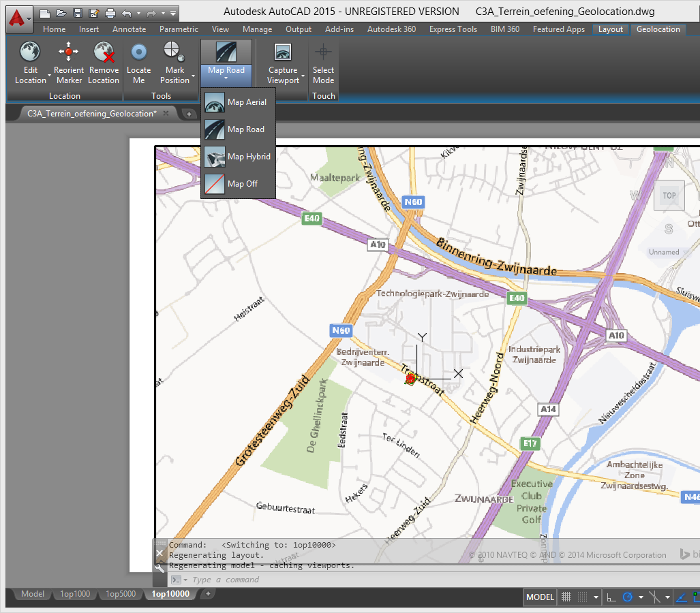Open the View ribbon tab
Image resolution: width=700 pixels, height=613 pixels.
tap(220, 29)
